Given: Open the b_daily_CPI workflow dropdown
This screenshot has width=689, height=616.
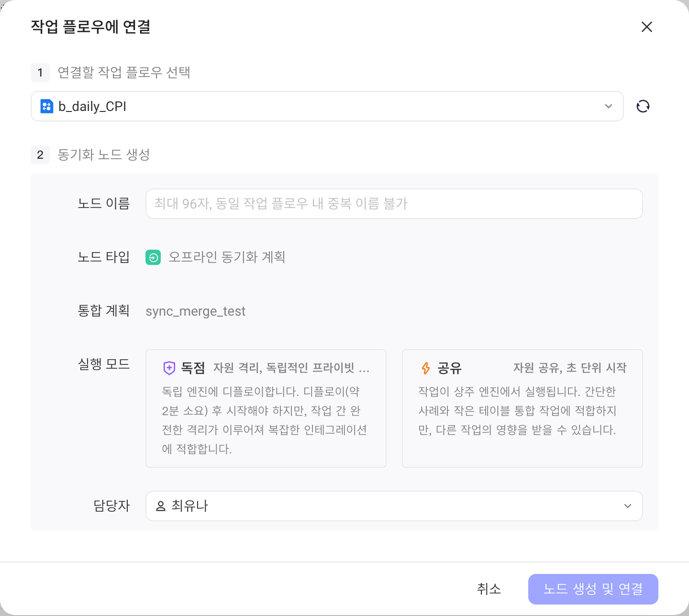Looking at the screenshot, I should [327, 106].
